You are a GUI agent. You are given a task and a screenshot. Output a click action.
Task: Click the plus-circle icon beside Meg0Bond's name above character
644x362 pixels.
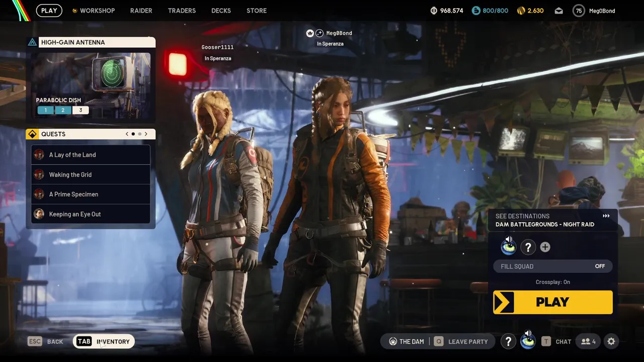pyautogui.click(x=319, y=33)
